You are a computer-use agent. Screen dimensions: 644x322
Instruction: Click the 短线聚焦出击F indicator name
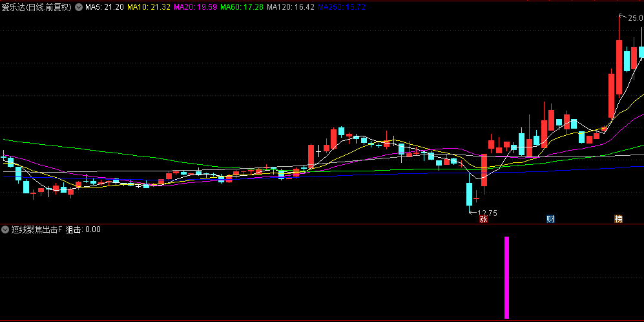tap(36, 230)
